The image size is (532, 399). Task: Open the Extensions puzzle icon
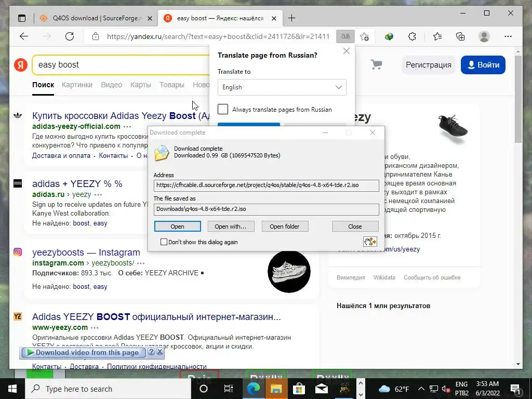tap(412, 36)
